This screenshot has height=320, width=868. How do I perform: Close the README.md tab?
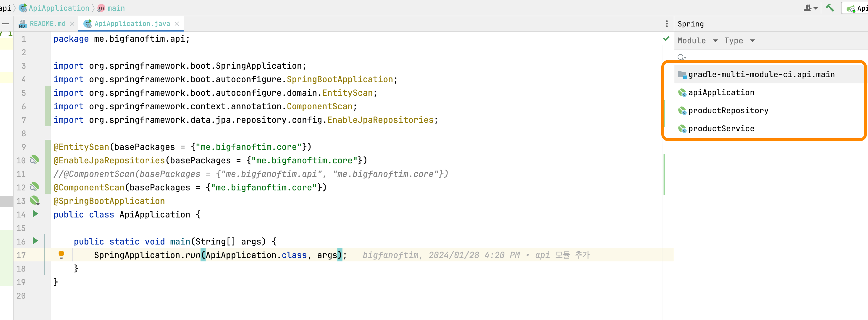coord(72,24)
